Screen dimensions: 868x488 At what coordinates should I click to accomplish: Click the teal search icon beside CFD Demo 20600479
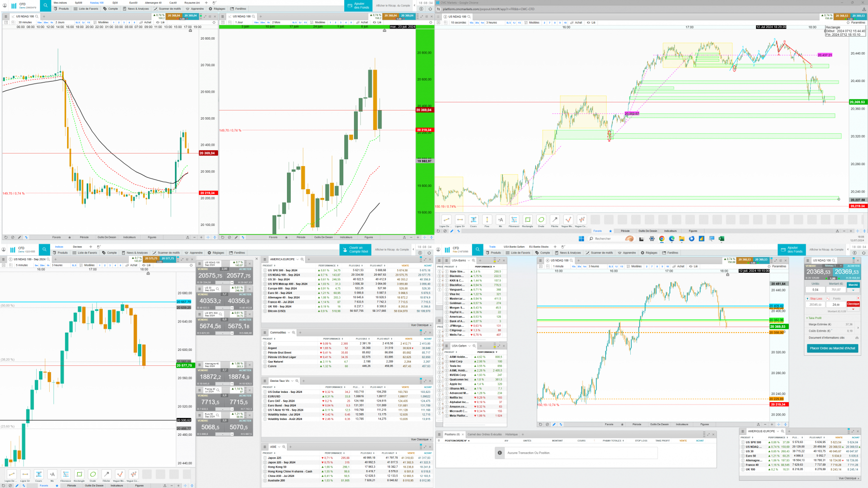(x=45, y=5)
